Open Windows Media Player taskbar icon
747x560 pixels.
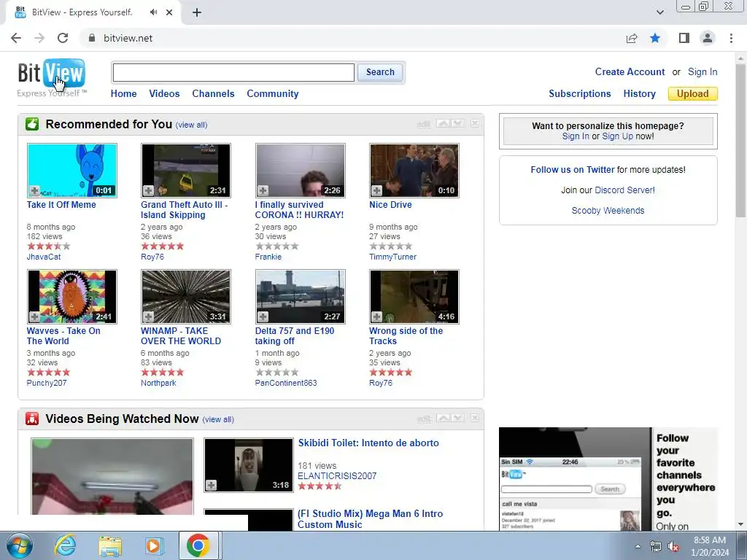click(x=154, y=545)
